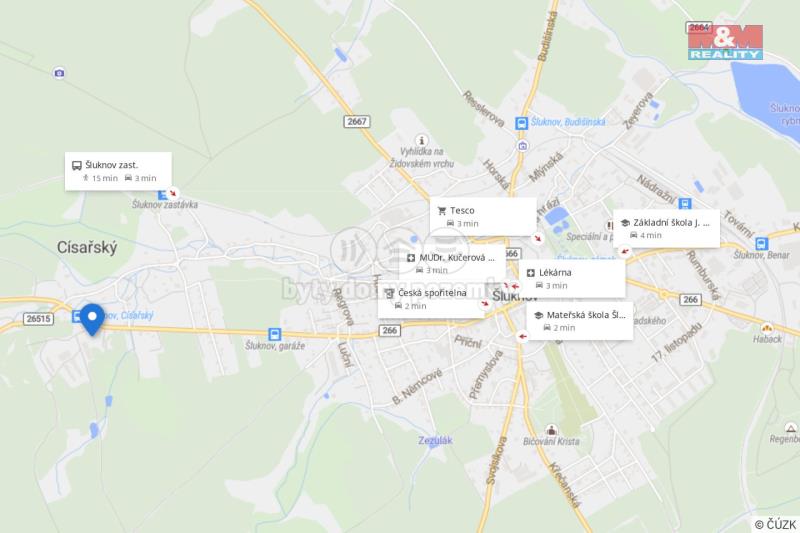Click the red arrow beside the Tesco card
The width and height of the screenshot is (800, 533).
pos(537,238)
